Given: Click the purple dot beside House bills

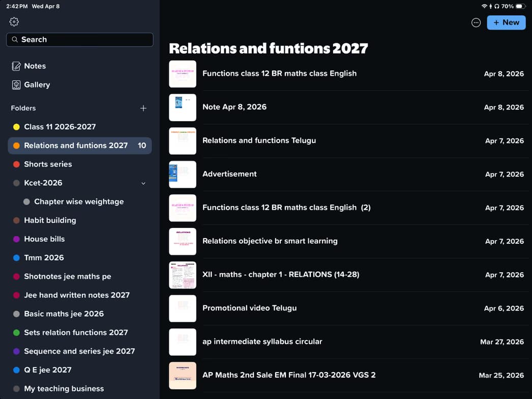Looking at the screenshot, I should click(x=16, y=239).
